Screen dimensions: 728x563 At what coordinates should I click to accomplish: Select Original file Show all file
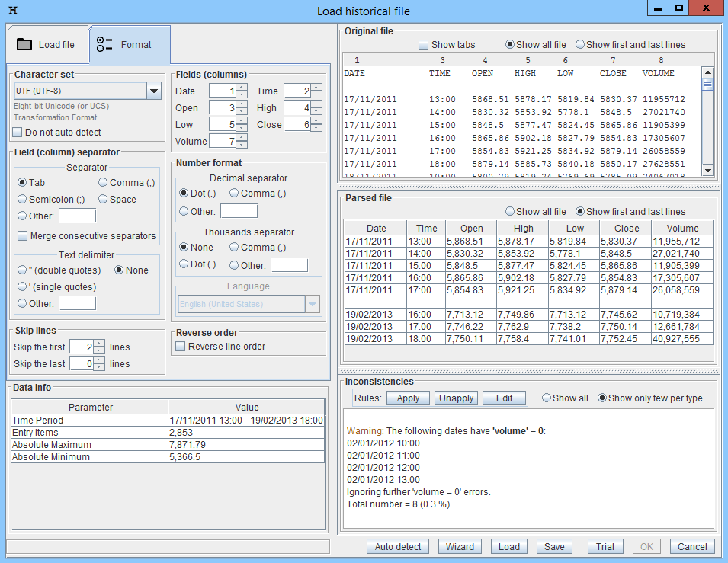510,44
